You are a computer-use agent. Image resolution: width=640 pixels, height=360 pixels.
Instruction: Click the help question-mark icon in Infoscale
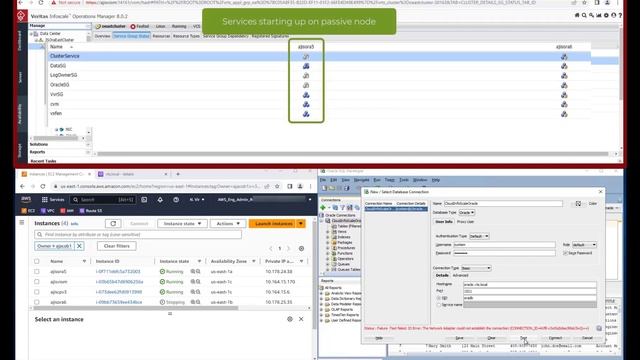point(620,15)
